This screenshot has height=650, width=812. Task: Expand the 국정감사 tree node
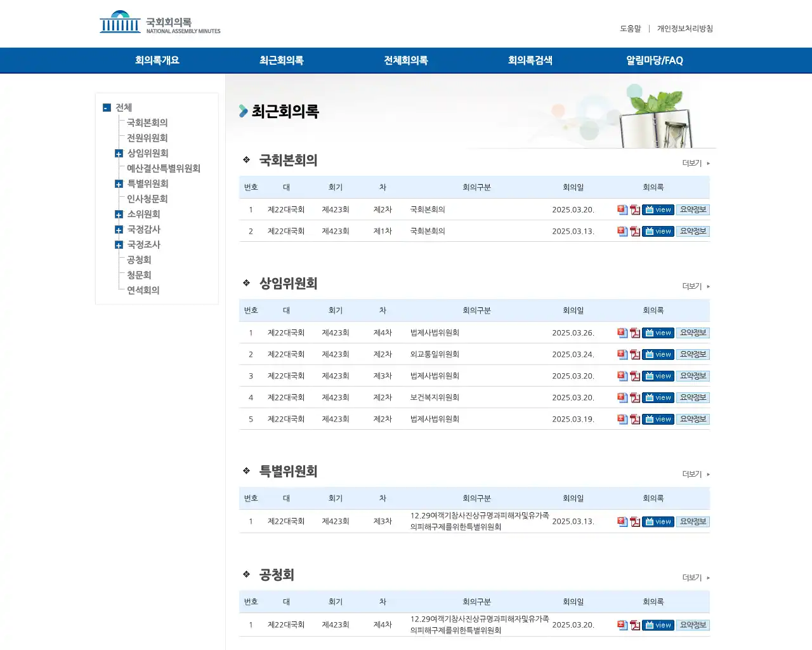click(x=119, y=230)
